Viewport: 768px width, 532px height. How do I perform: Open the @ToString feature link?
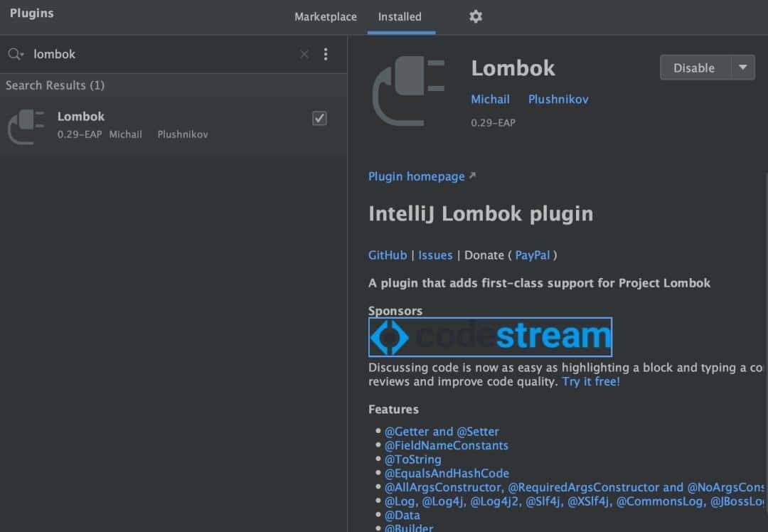coord(413,459)
